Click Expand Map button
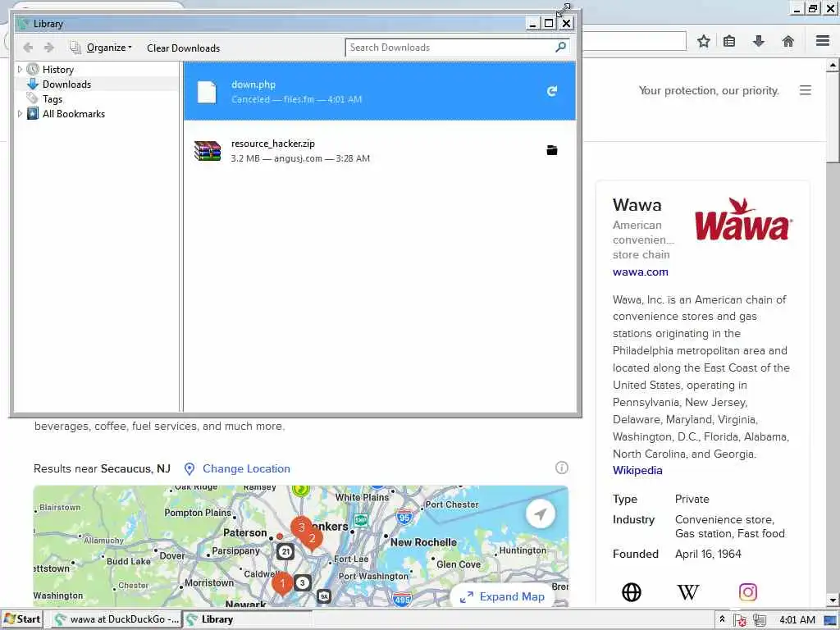The image size is (840, 630). click(x=503, y=597)
